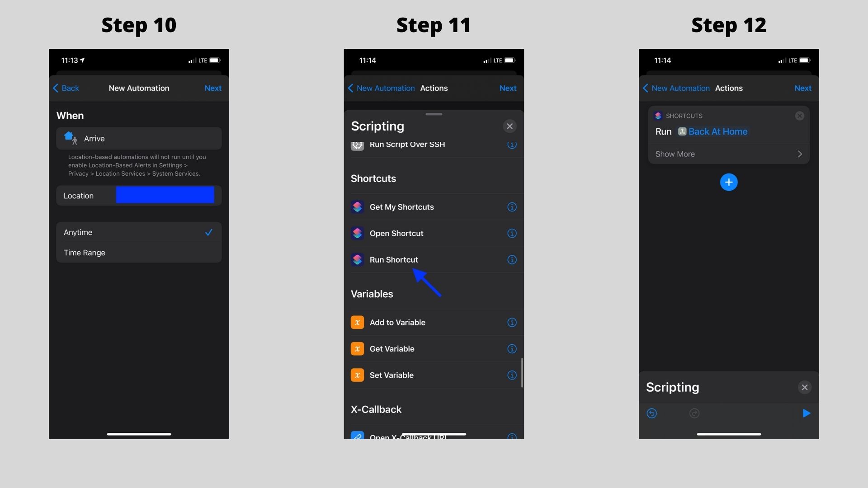This screenshot has height=488, width=868.
Task: Tap the Set Variable icon
Action: [357, 375]
